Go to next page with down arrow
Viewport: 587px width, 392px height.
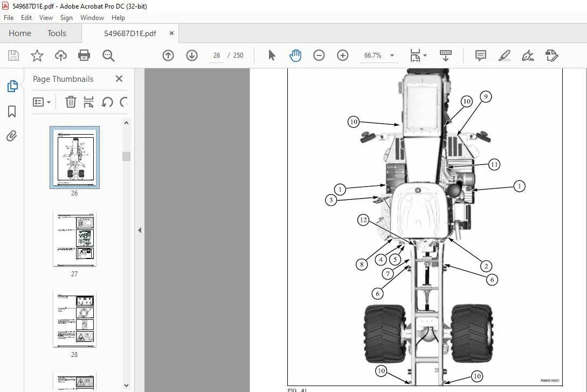[192, 55]
